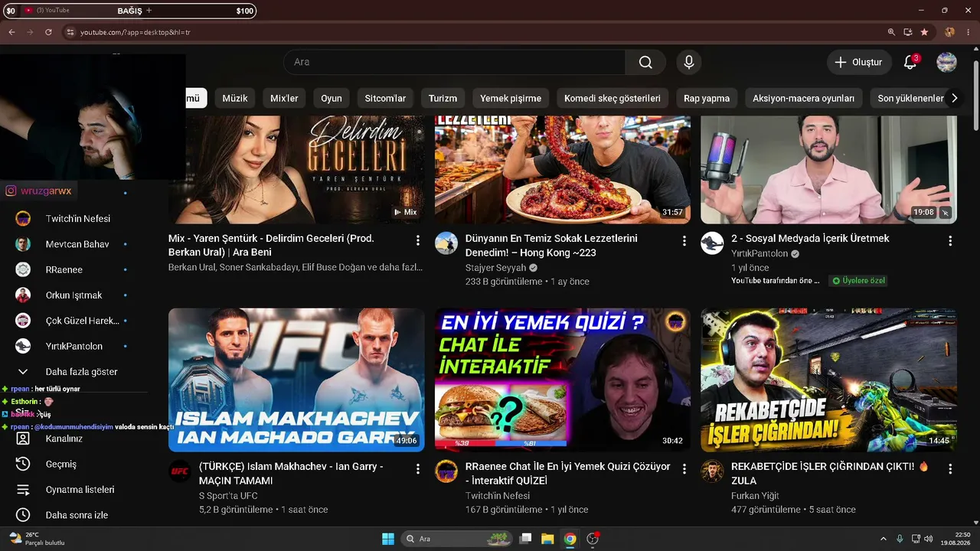Click the browser address bar URL
This screenshot has width=980, height=551.
[136, 32]
